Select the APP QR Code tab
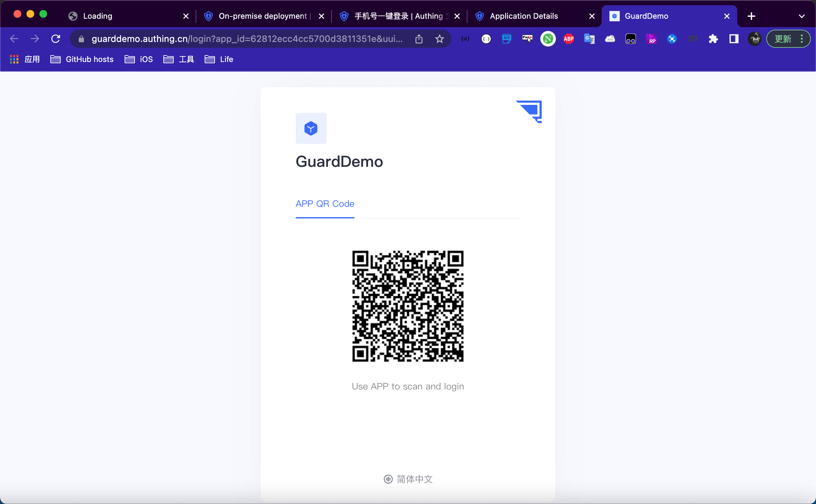816x504 pixels. (x=324, y=204)
